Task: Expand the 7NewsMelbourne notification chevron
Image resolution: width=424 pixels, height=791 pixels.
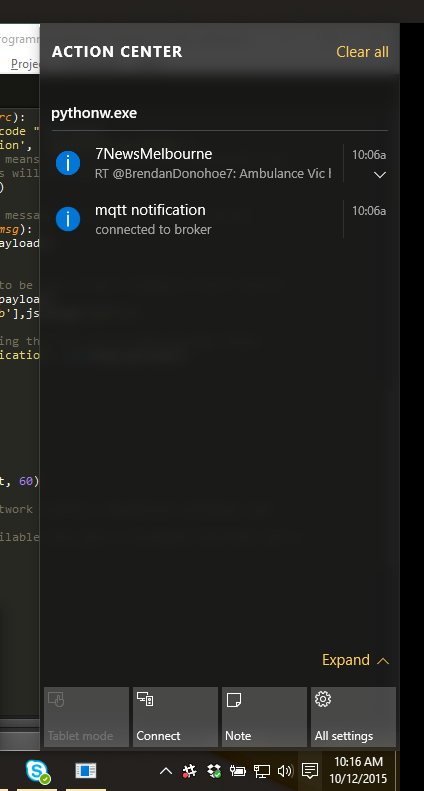Action: 380,175
